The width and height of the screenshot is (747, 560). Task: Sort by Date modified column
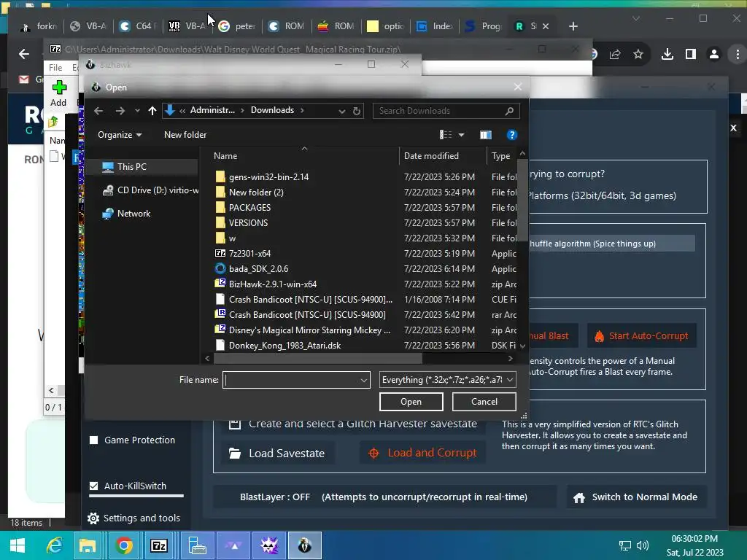click(431, 156)
